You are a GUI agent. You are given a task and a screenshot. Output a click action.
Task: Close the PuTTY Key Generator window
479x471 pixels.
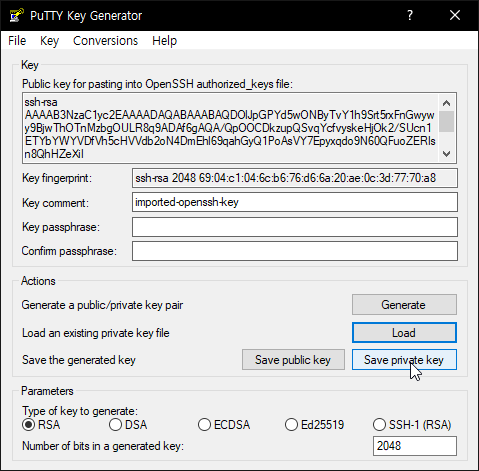tap(455, 15)
